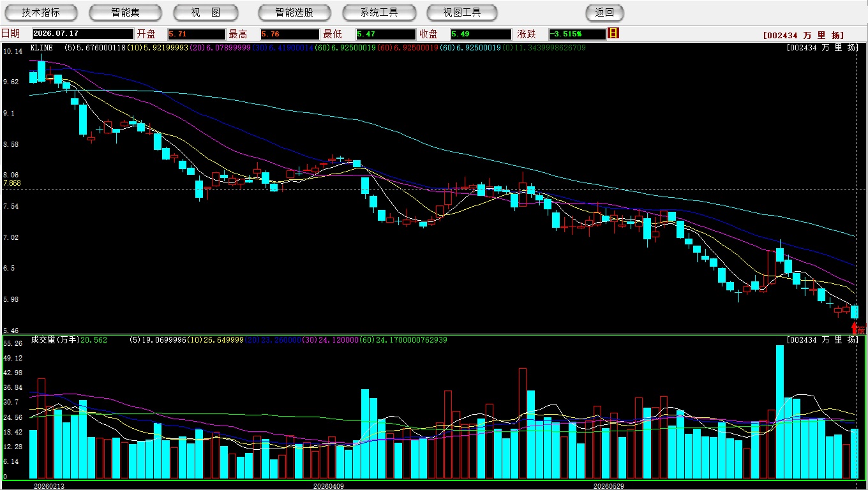Screen dimensions: 868x490
Task: Click the date field showing 2026.07.17
Action: point(82,34)
